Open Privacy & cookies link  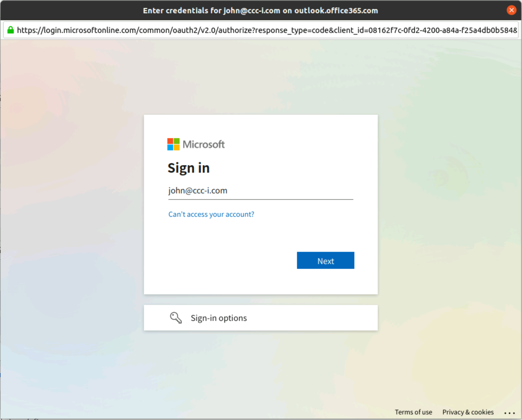(x=468, y=412)
